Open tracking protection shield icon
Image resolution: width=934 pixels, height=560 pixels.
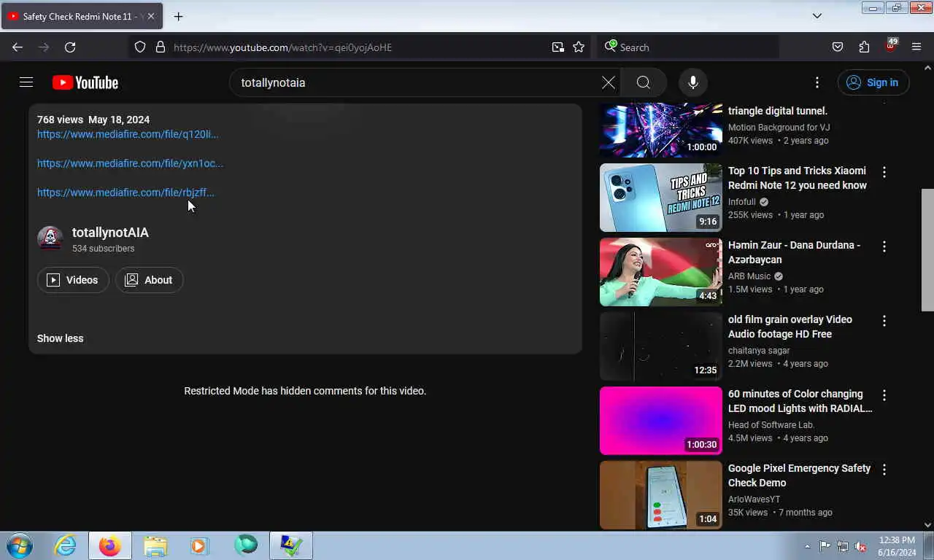pos(140,47)
